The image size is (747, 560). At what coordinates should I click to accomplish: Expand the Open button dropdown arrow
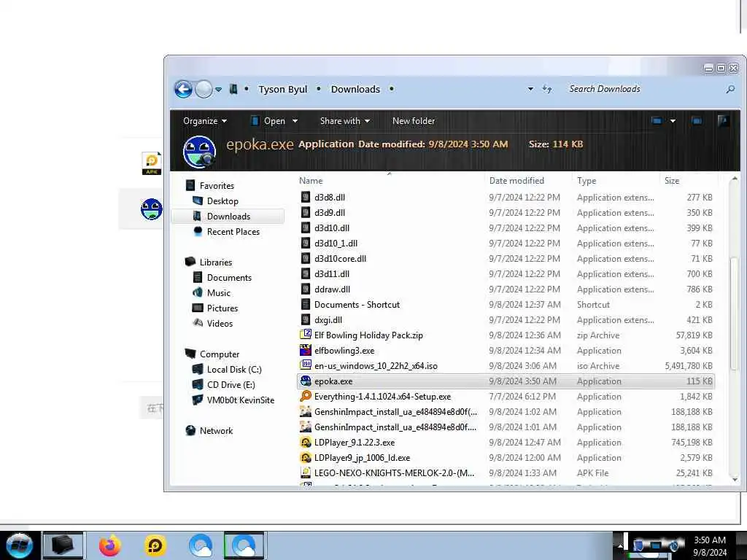pyautogui.click(x=295, y=121)
